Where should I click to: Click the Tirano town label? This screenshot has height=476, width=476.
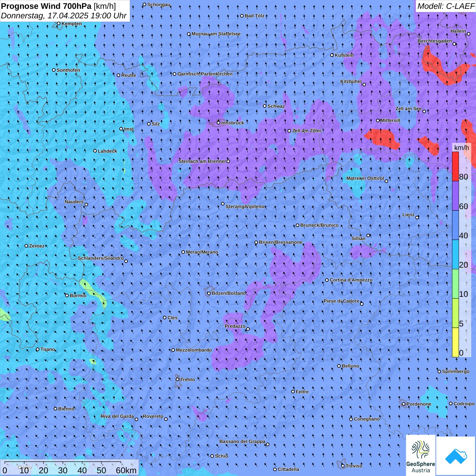coord(48,350)
